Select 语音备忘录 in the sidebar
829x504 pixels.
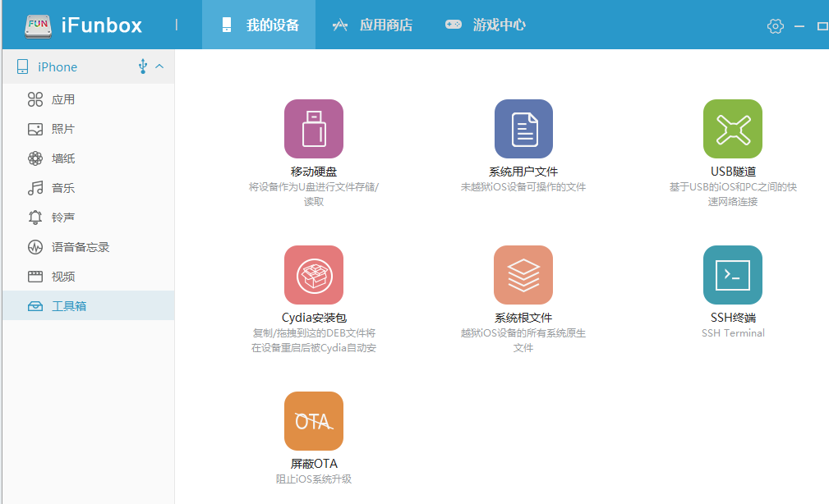click(x=88, y=247)
